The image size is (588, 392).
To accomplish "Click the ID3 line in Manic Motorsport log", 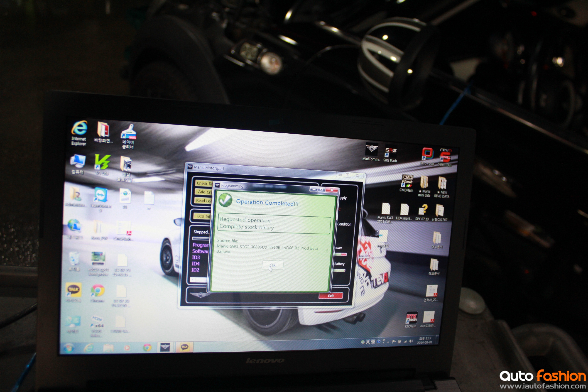I will point(196,257).
